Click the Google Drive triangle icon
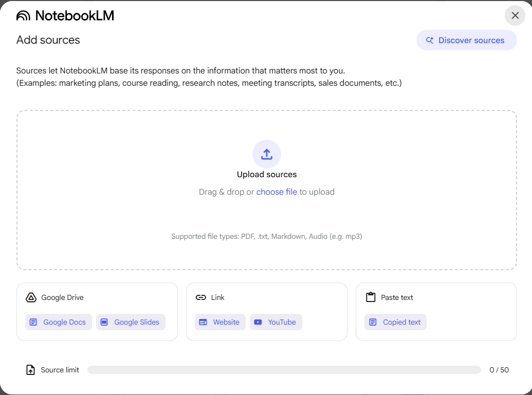 click(31, 297)
